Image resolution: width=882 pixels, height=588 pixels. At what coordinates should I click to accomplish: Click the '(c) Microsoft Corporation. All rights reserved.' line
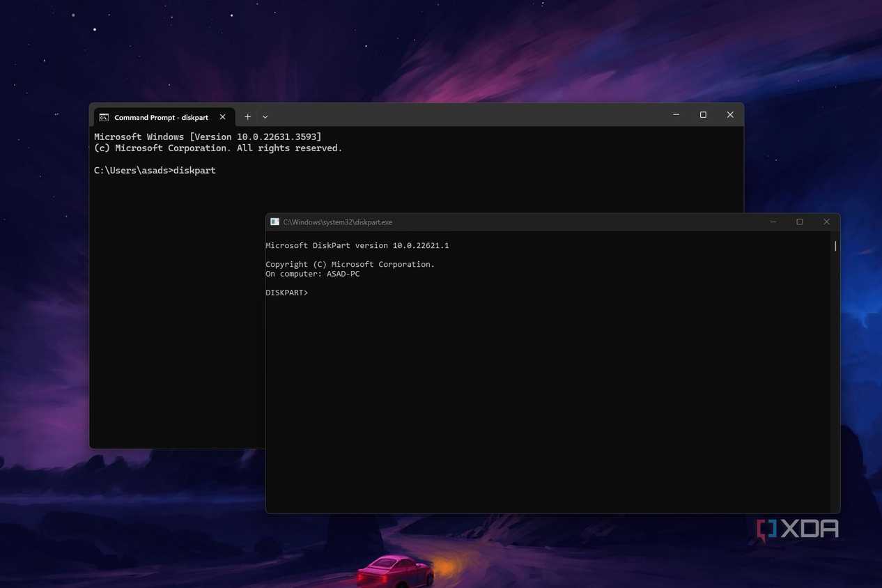point(218,148)
